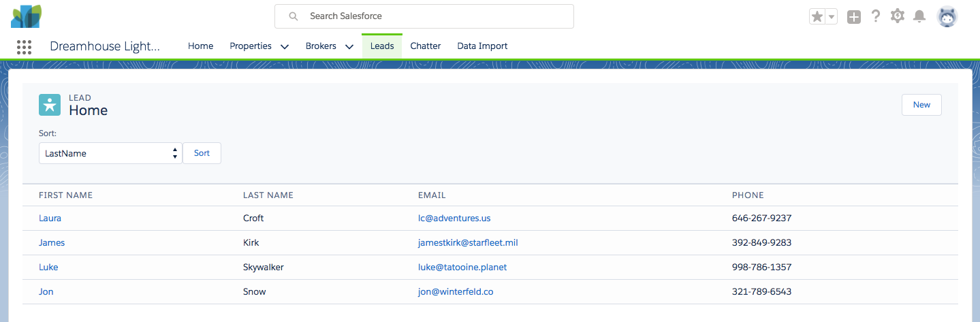Open the LastName sort dropdown

[x=110, y=153]
